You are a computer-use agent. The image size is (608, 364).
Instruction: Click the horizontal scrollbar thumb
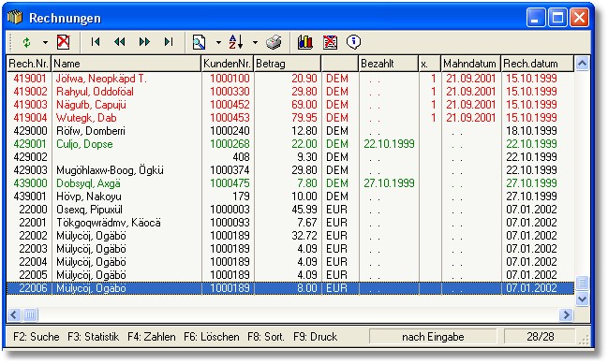30,314
